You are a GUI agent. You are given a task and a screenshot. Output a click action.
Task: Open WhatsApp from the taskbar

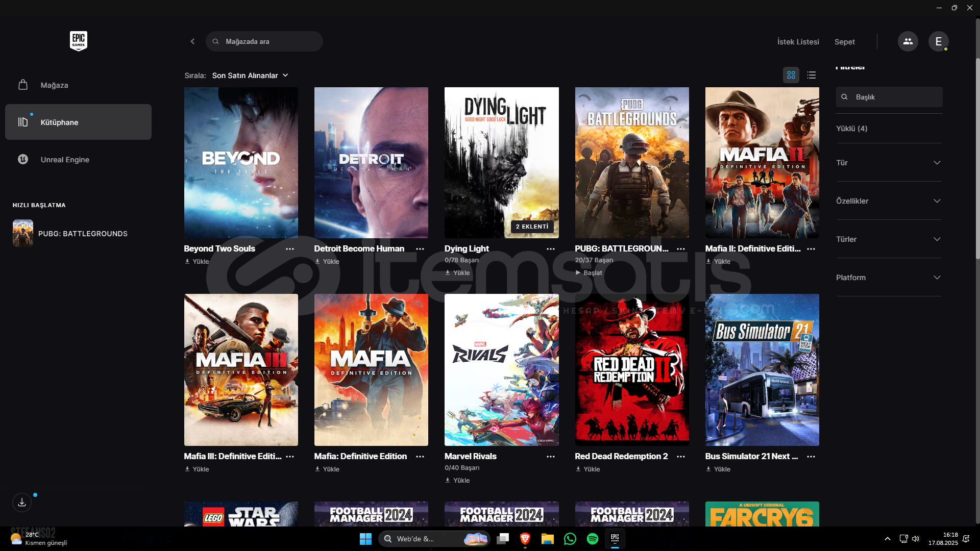click(x=570, y=539)
